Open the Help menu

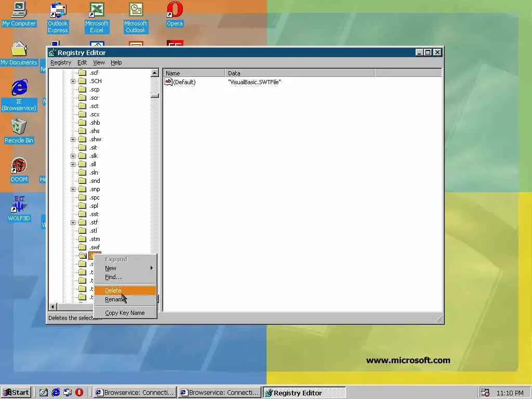tap(116, 62)
